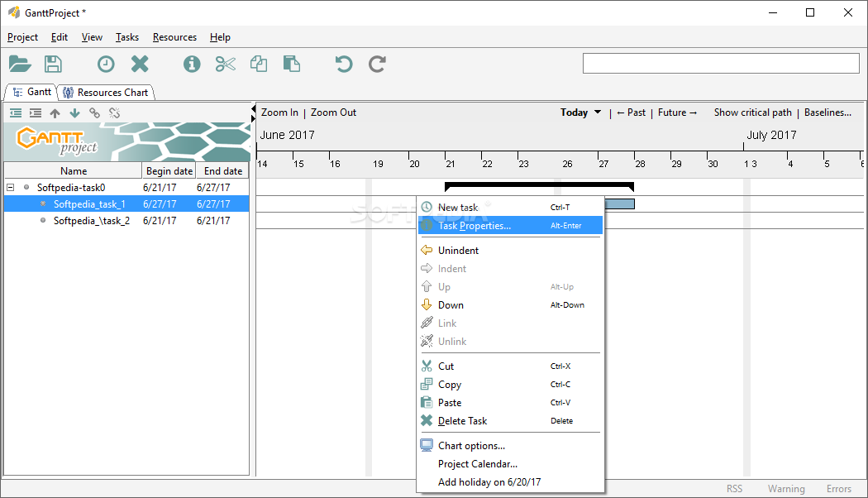
Task: Choose Task Properties... in context menu
Action: tap(510, 226)
